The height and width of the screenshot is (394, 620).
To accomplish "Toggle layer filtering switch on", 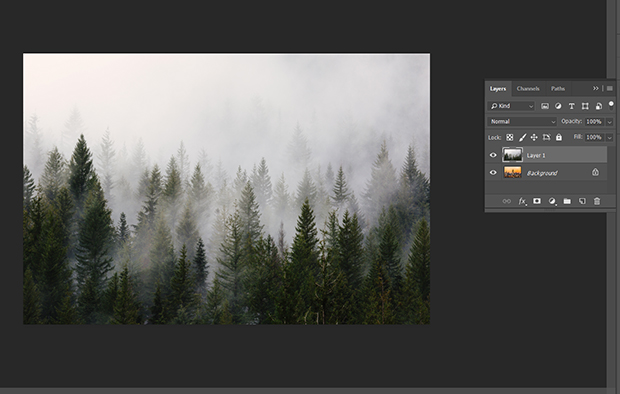I will [611, 106].
